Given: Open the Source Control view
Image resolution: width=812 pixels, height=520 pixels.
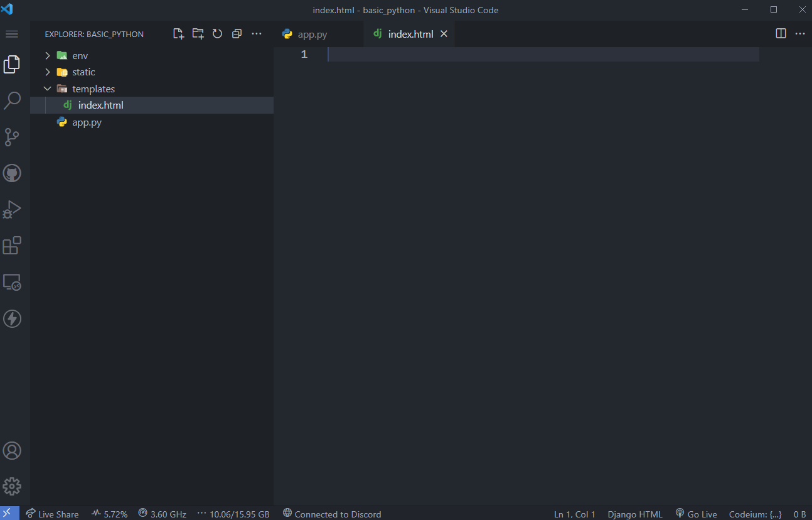Looking at the screenshot, I should pyautogui.click(x=12, y=137).
